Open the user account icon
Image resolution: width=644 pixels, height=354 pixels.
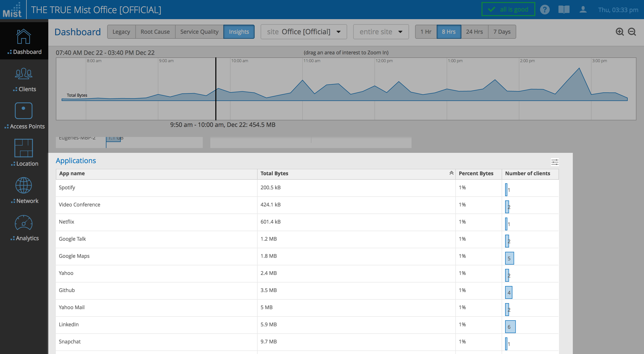583,10
